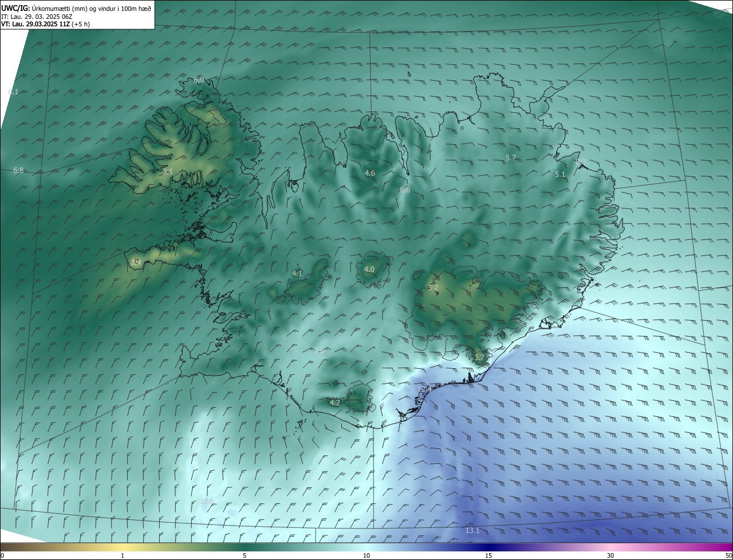Screen dimensions: 733x560
Task: Click the 3.2 value on Vatnajökull glacier
Action: pyautogui.click(x=433, y=287)
